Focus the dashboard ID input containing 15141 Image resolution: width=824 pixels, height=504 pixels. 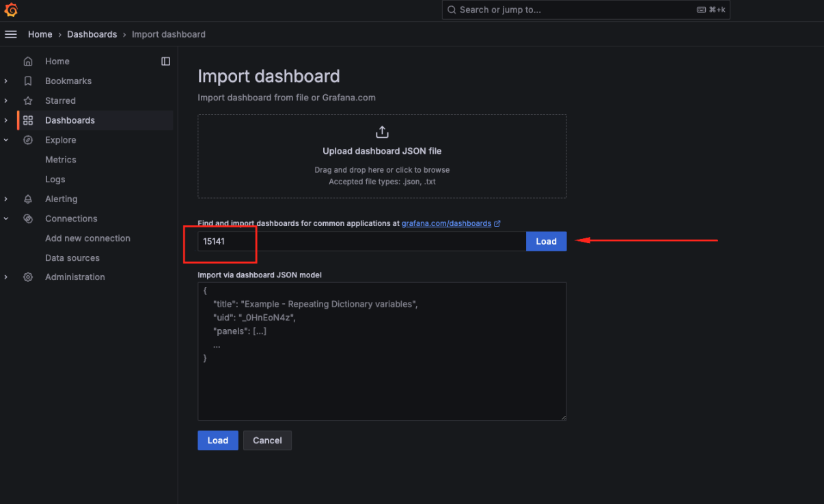(x=362, y=241)
